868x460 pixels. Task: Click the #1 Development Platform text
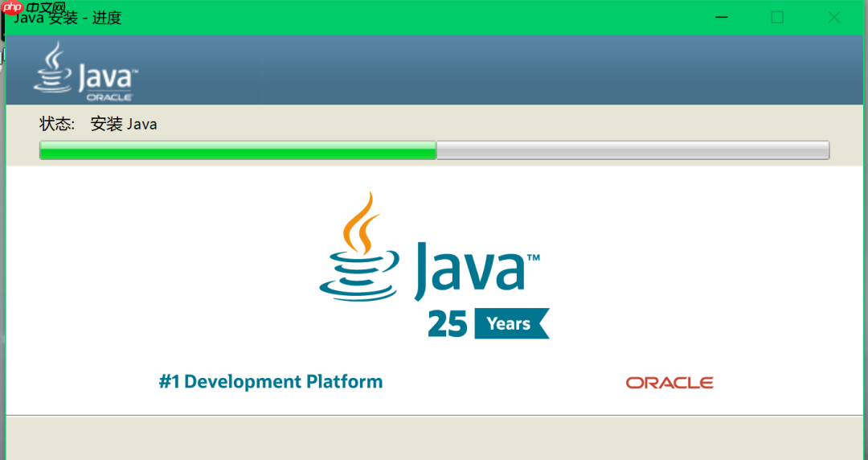(271, 381)
